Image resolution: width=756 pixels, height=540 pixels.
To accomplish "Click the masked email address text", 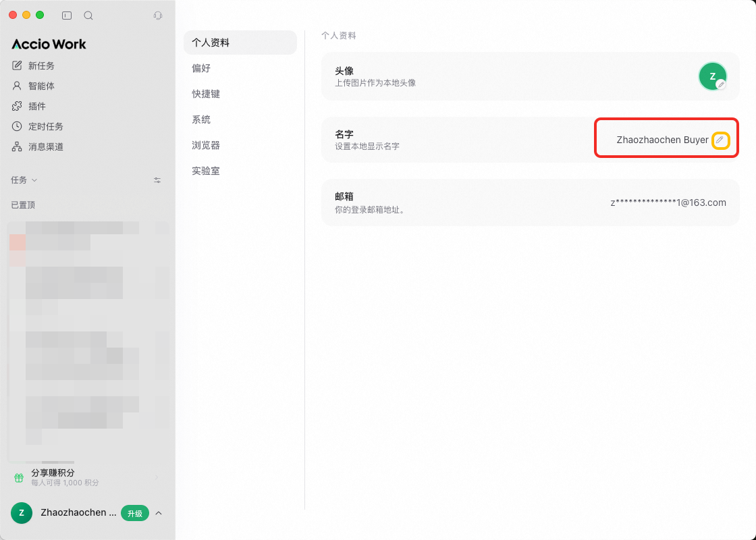I will [668, 202].
